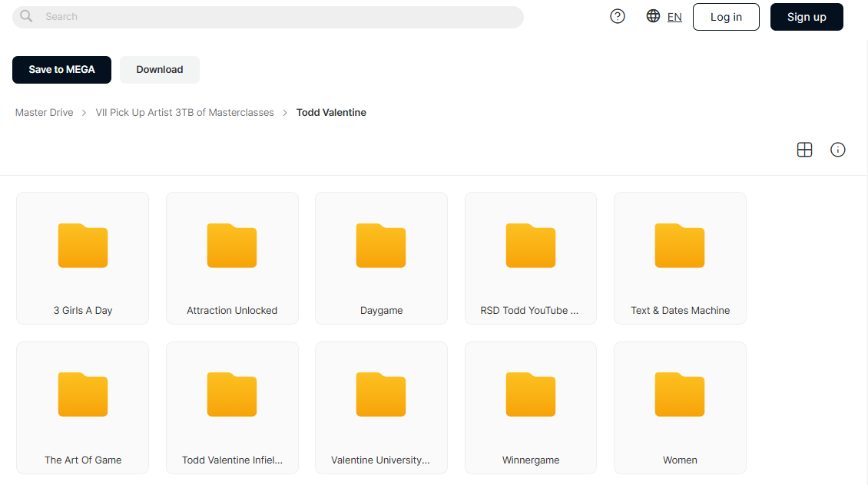Select the 'Todd Valentine Infiel...' label
Screen dimensions: 868x485
[x=232, y=460]
